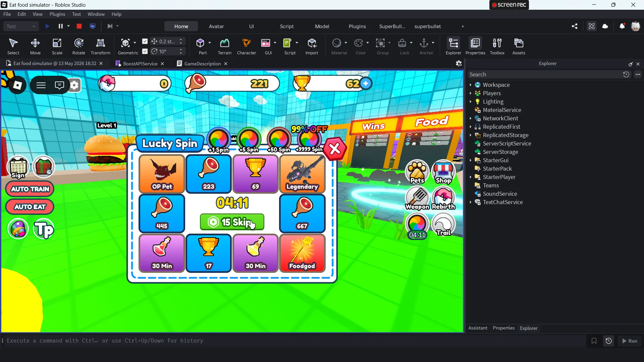Choose the Rotate tool

79,46
